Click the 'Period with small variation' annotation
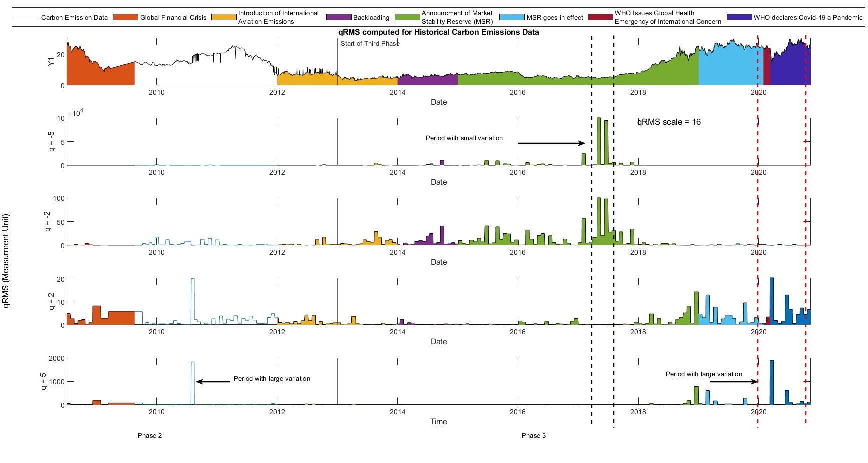 (x=464, y=138)
